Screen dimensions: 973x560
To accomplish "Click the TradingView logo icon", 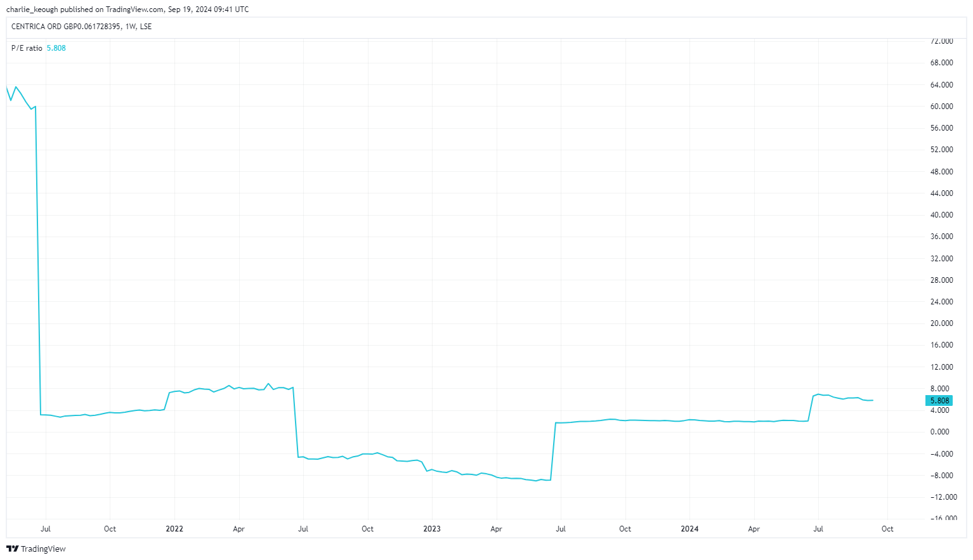I will 12,549.
